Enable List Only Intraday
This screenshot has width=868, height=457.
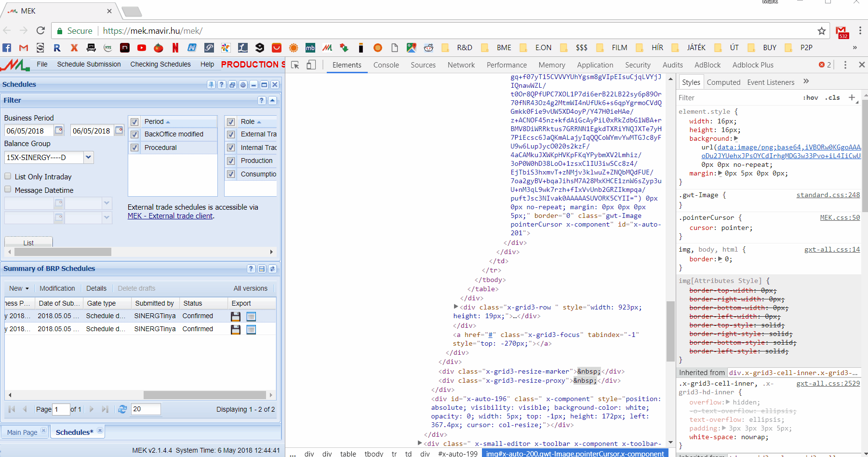coord(8,176)
